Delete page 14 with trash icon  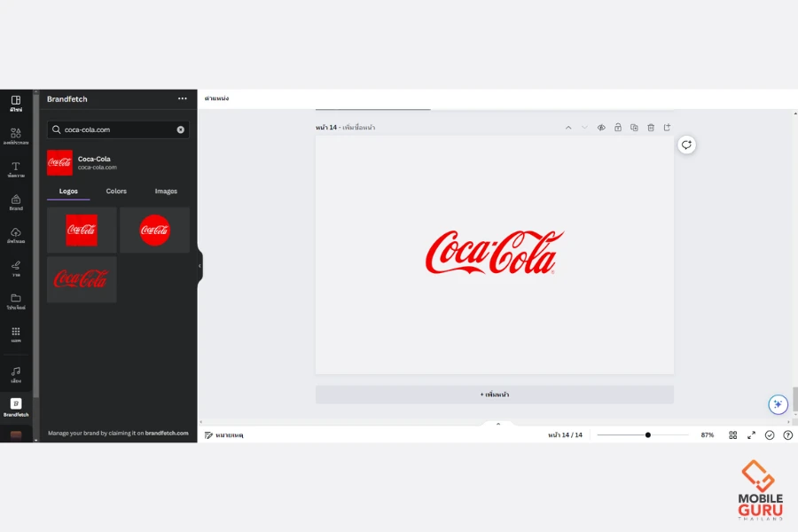pos(651,128)
